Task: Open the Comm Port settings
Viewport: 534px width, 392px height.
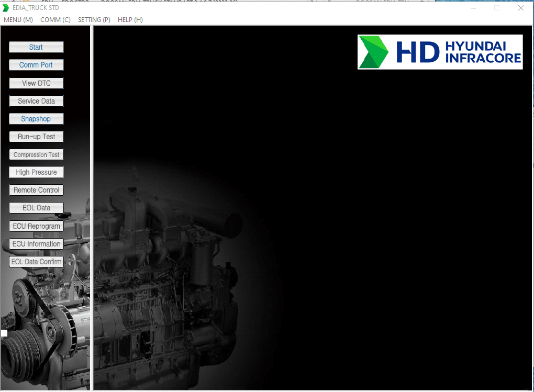Action: 36,65
